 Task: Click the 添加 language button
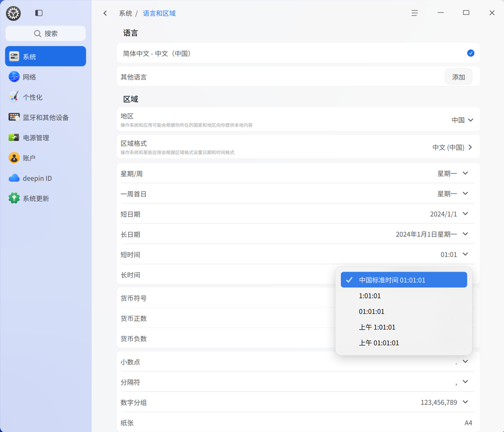(459, 77)
